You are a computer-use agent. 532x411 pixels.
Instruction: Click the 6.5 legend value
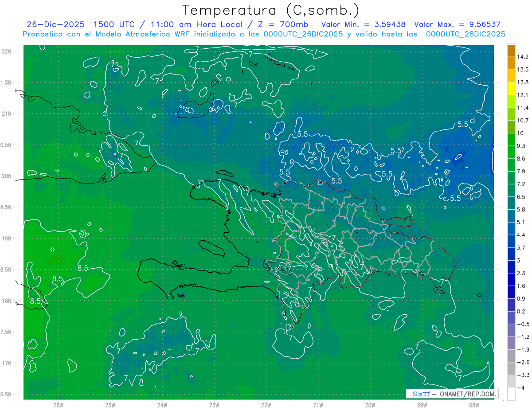click(x=521, y=197)
